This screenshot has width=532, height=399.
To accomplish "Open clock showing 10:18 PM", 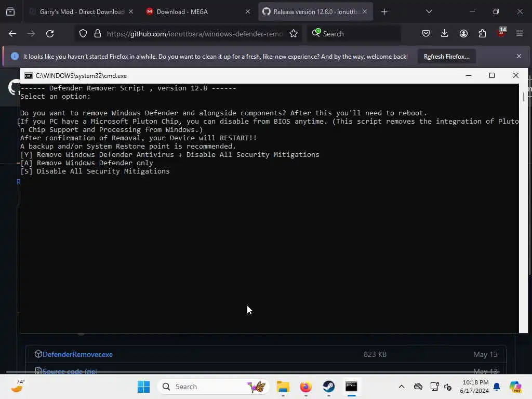I will pyautogui.click(x=474, y=387).
